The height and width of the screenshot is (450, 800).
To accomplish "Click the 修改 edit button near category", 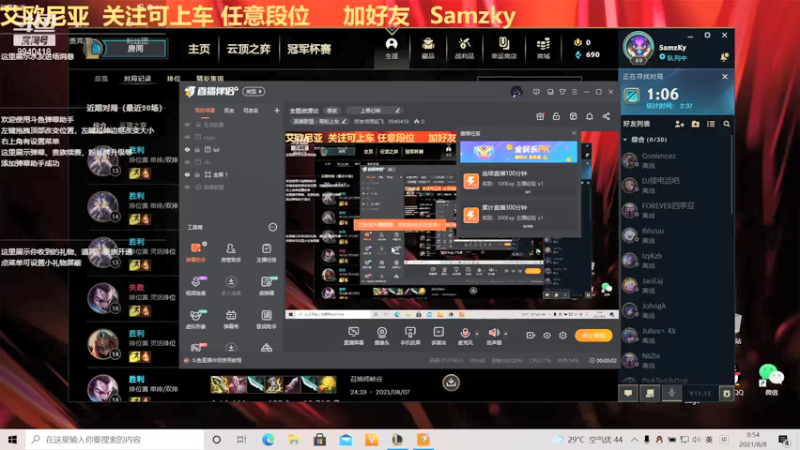I will point(332,110).
